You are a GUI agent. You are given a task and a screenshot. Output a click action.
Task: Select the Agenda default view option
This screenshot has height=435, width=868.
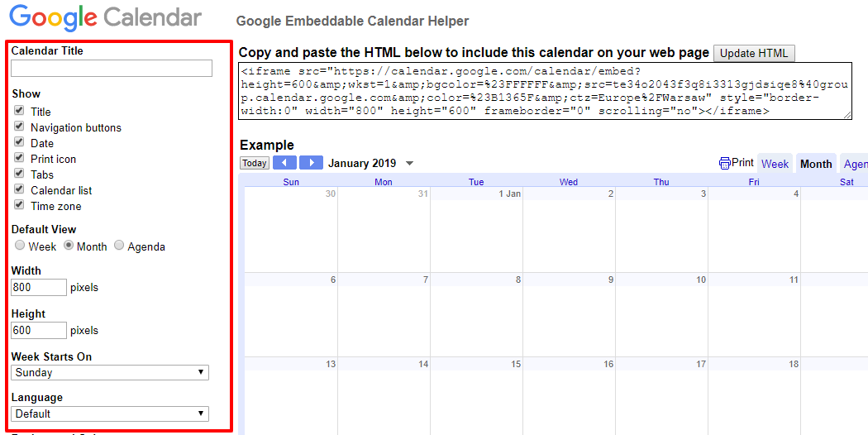coord(120,246)
